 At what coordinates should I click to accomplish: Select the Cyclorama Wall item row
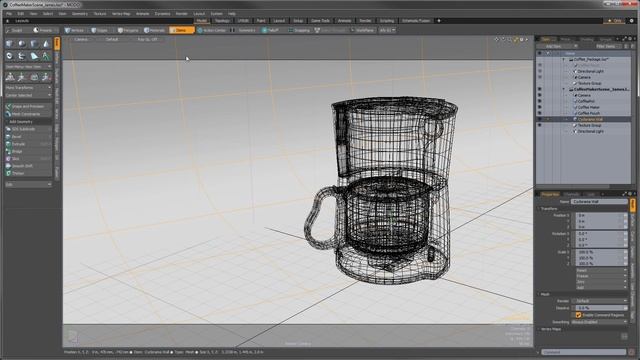(x=584, y=119)
